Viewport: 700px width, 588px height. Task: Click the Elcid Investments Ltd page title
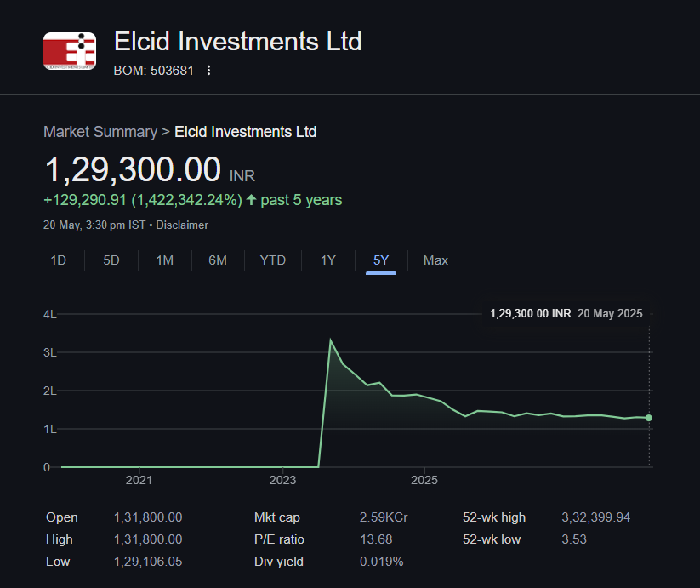pos(237,42)
